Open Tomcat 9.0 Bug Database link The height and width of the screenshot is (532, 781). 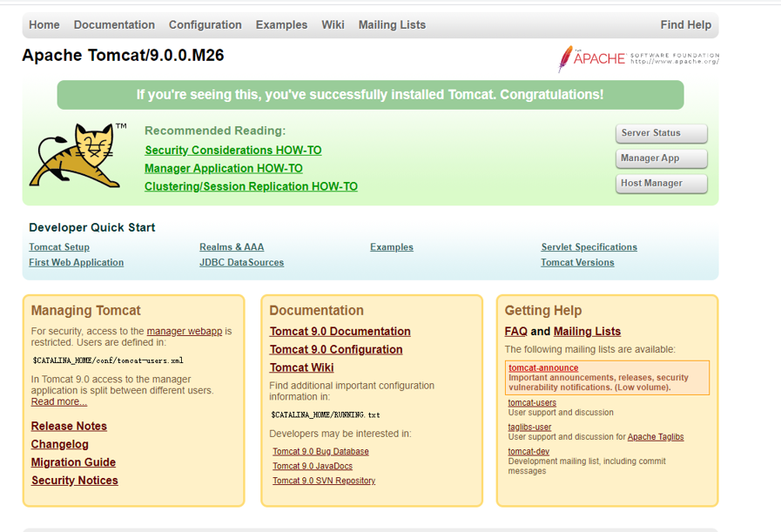pos(320,451)
